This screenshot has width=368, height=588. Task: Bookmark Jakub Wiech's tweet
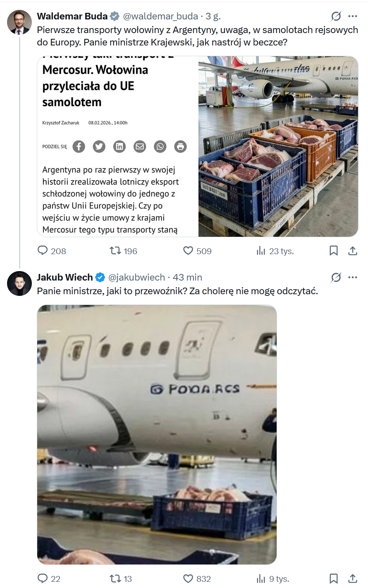click(x=333, y=578)
